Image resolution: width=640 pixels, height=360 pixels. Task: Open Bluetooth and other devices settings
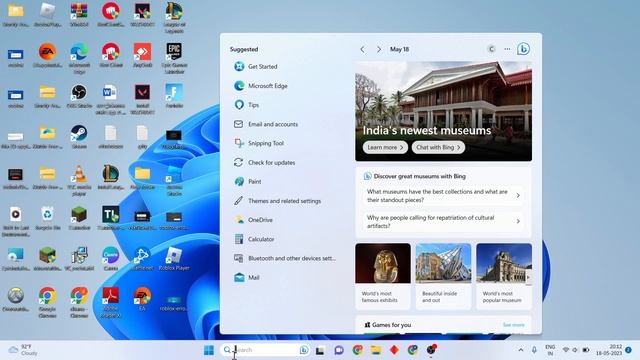(x=285, y=258)
